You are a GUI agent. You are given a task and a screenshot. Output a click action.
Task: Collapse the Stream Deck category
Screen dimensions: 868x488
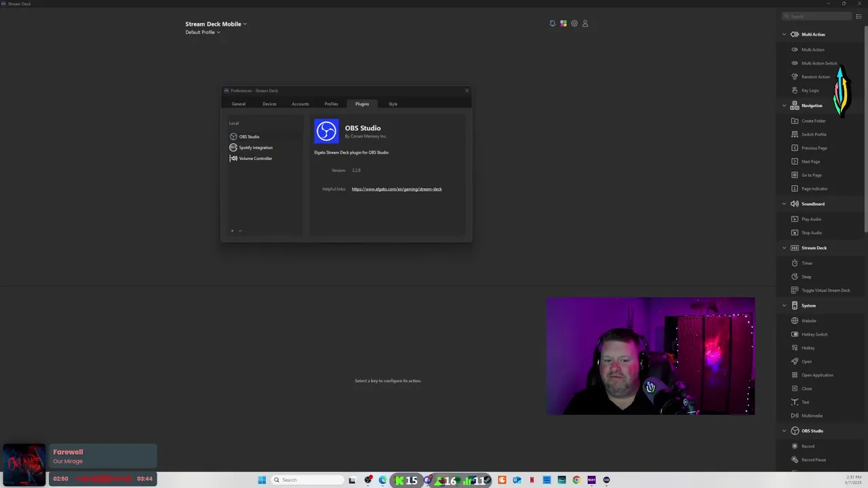(x=785, y=248)
